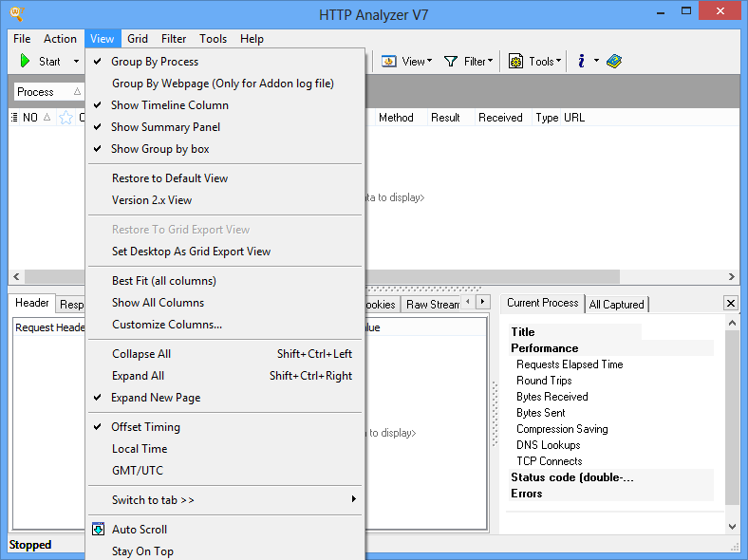Switch to the Raw Stream tab
This screenshot has height=560, width=748.
click(x=433, y=305)
